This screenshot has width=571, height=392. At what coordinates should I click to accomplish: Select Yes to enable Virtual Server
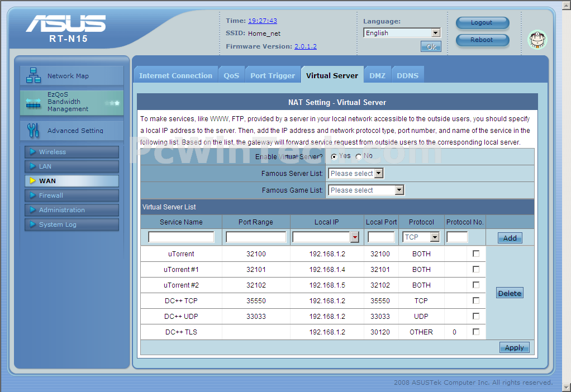coord(334,156)
